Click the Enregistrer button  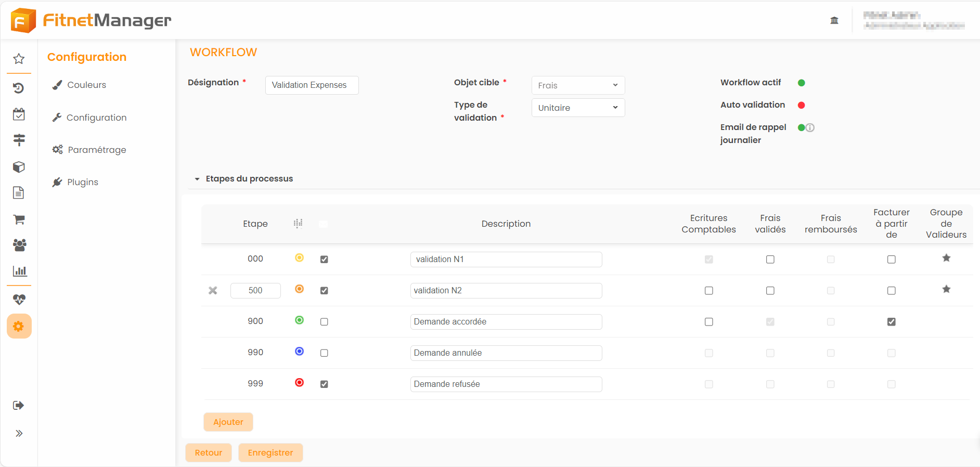(x=270, y=452)
